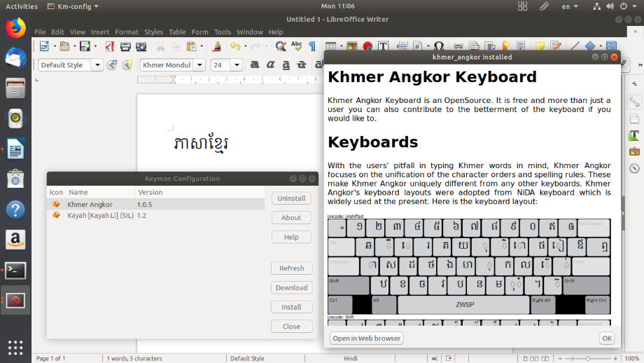The width and height of the screenshot is (644, 363).
Task: Open the Table menu
Action: (177, 32)
